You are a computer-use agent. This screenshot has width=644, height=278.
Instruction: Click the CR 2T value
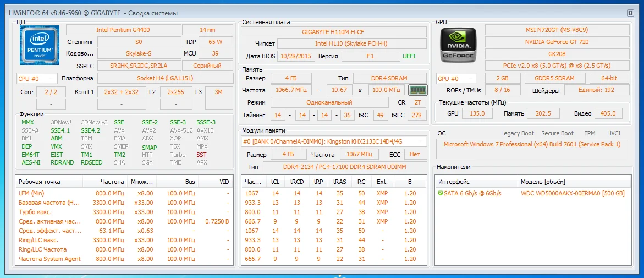tap(418, 102)
